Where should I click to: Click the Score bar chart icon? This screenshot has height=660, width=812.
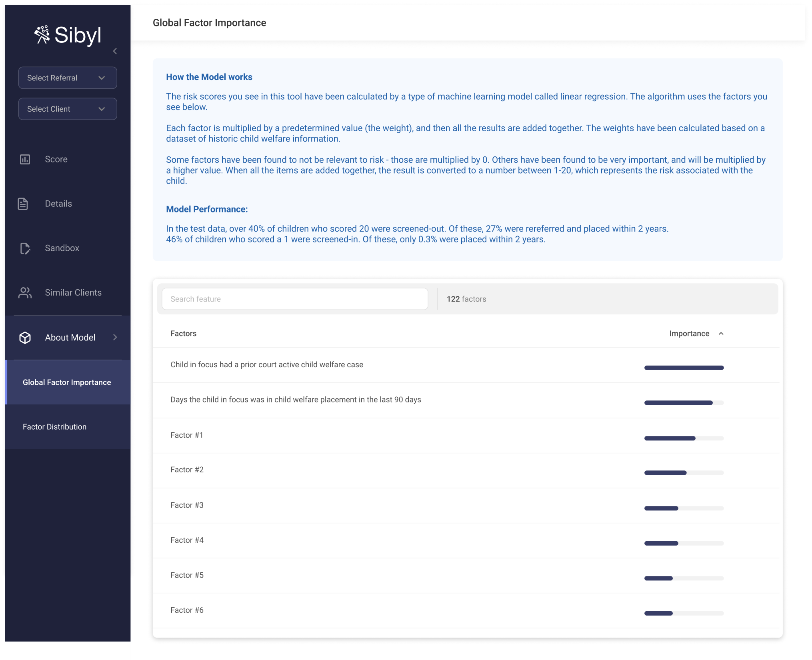(25, 159)
